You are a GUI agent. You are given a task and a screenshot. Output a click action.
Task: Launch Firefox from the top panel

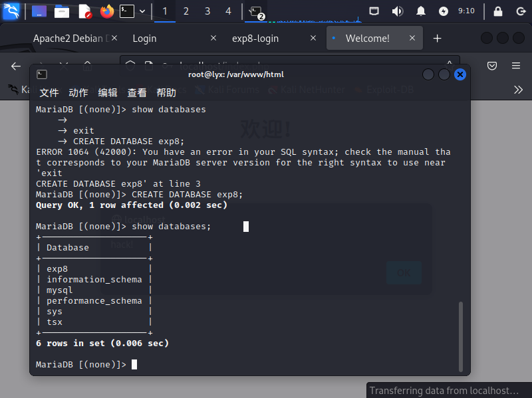click(x=107, y=11)
